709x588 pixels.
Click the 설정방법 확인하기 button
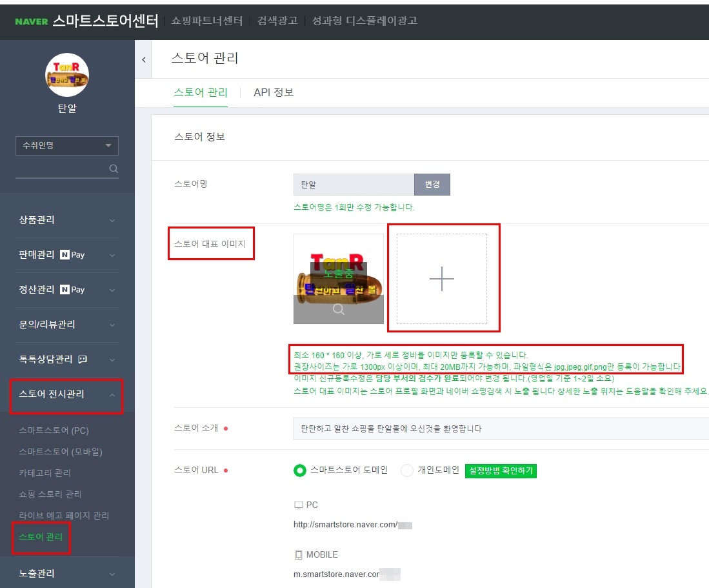pos(501,471)
